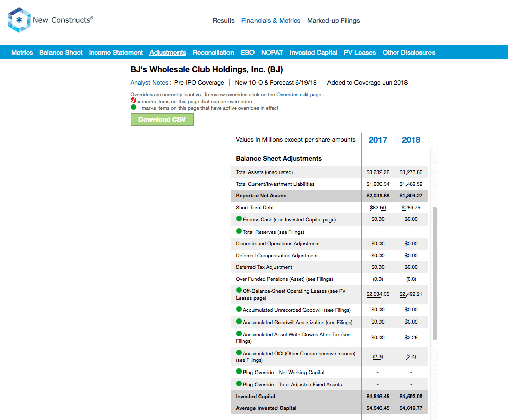Click the BJ's Wholesale Club Holdings title
The width and height of the screenshot is (508, 420).
point(207,70)
